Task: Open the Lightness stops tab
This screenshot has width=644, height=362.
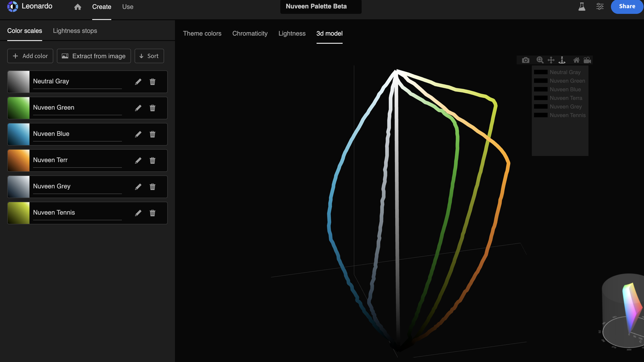Action: 75,31
